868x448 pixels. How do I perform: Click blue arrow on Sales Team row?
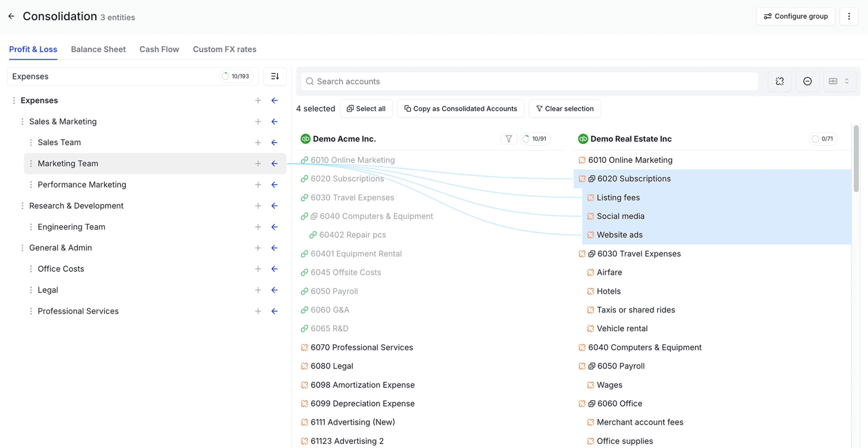[275, 142]
